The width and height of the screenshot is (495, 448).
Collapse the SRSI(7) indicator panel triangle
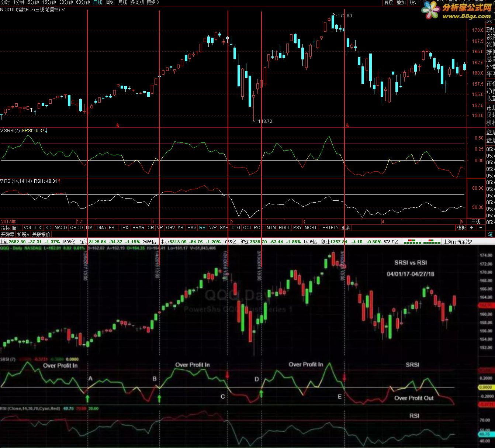pyautogui.click(x=2, y=130)
